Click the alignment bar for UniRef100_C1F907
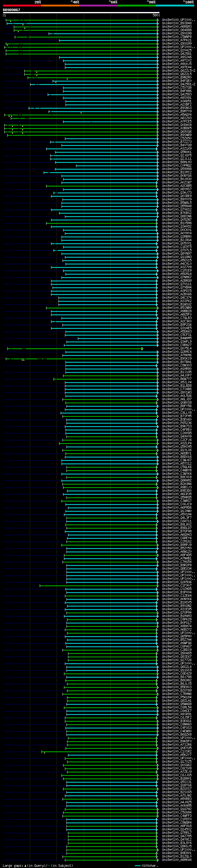 [x=99, y=586]
